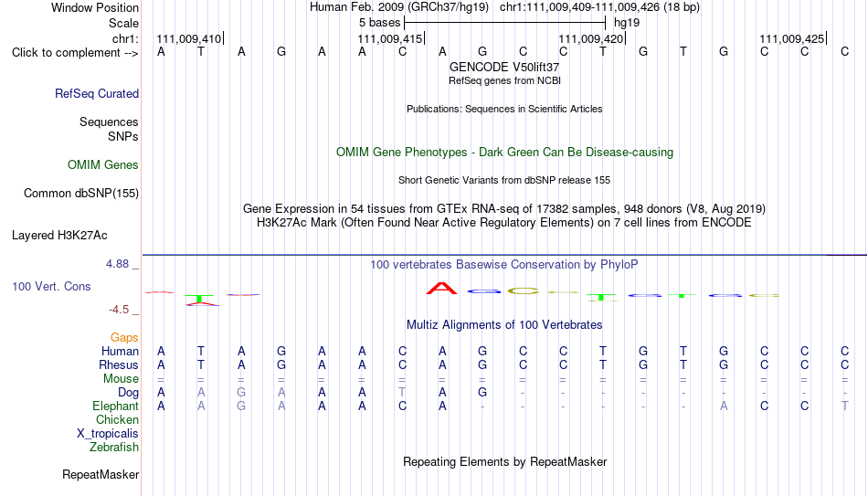Click the Elephant species label
The image size is (868, 496).
click(x=115, y=406)
